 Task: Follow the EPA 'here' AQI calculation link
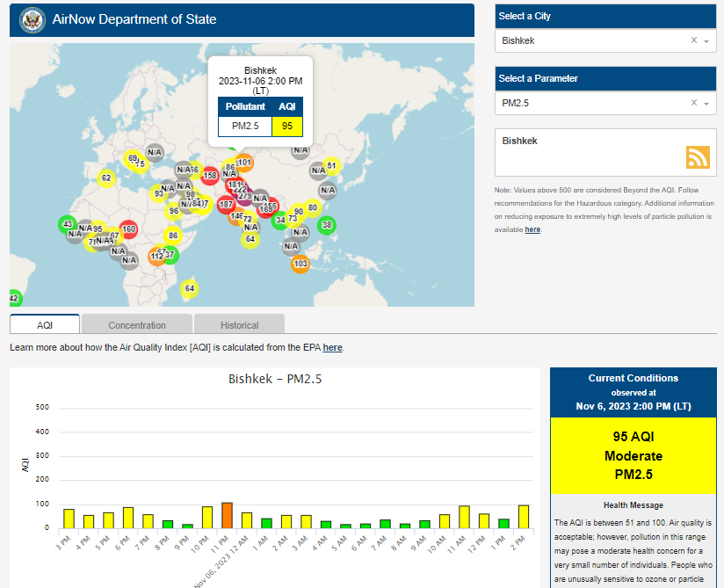(x=332, y=348)
